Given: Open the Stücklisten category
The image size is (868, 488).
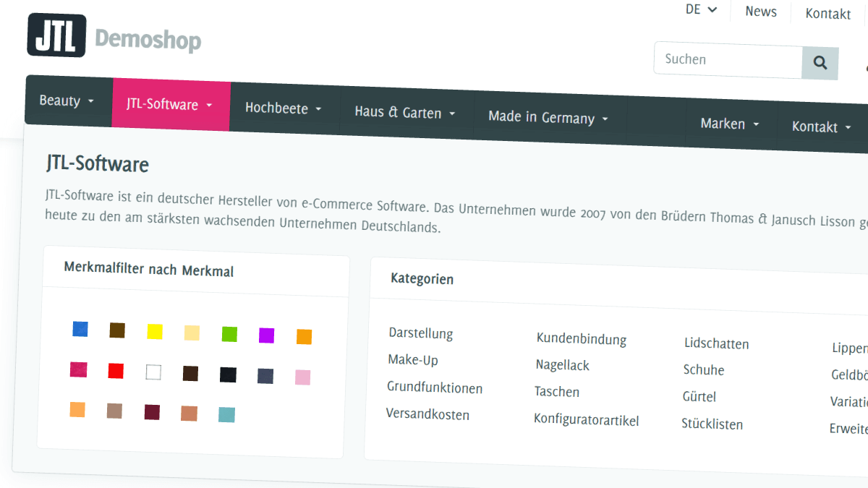Looking at the screenshot, I should [x=712, y=424].
